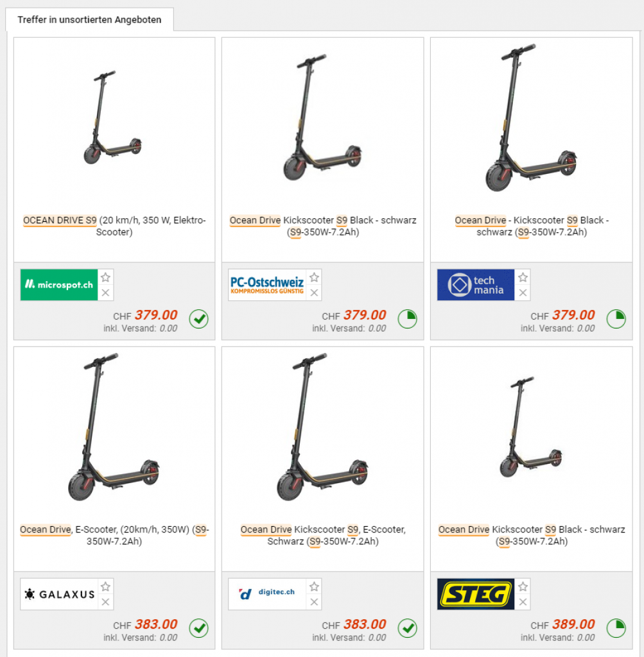The width and height of the screenshot is (644, 657).
Task: Click the scooter image in the digitec.ch offer
Action: click(x=322, y=427)
